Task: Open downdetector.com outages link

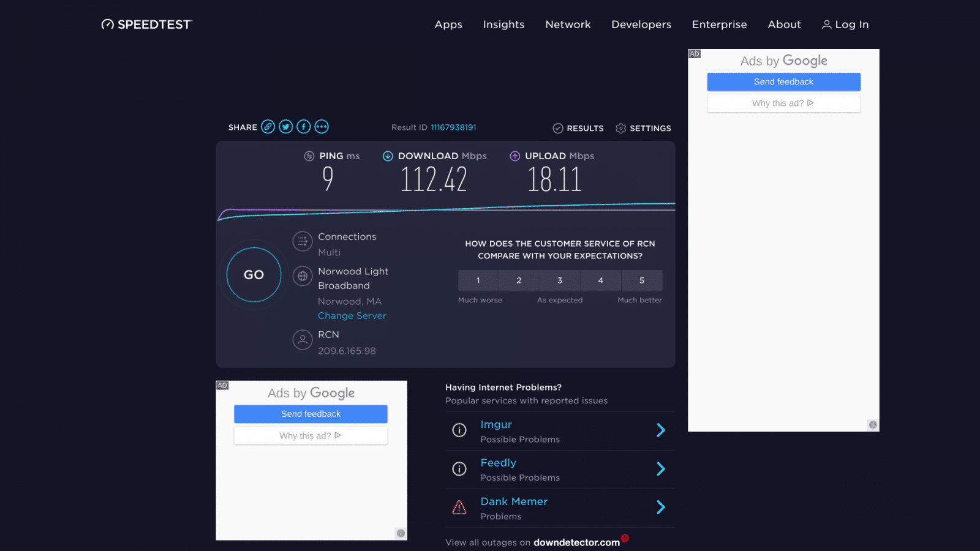Action: pos(576,542)
